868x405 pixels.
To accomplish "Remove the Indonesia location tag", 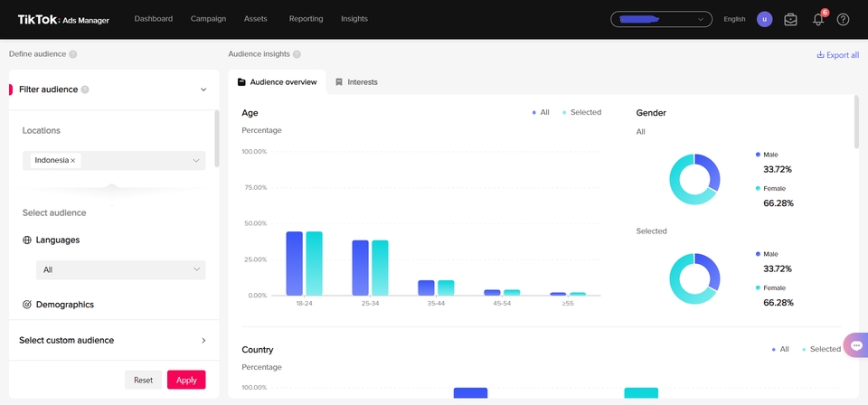I will 72,160.
